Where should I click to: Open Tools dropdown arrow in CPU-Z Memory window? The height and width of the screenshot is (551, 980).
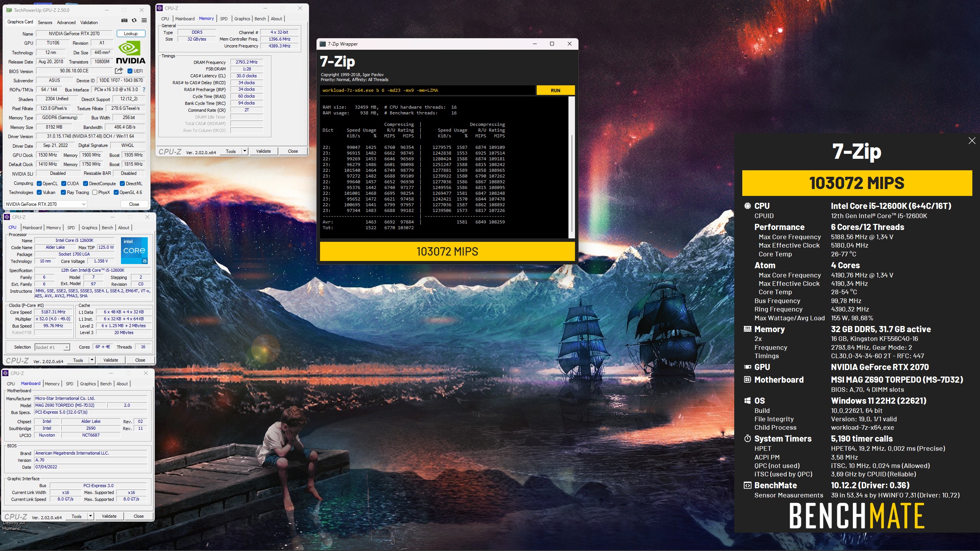(245, 151)
